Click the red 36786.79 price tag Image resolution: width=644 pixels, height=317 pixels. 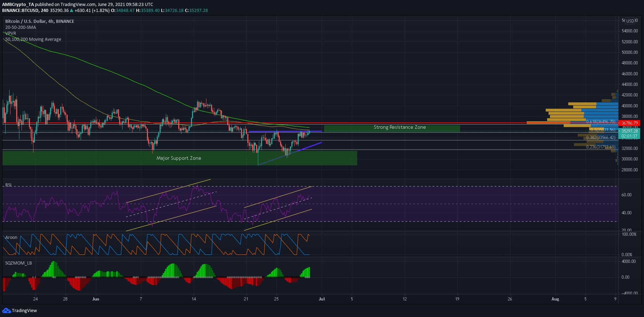point(630,123)
